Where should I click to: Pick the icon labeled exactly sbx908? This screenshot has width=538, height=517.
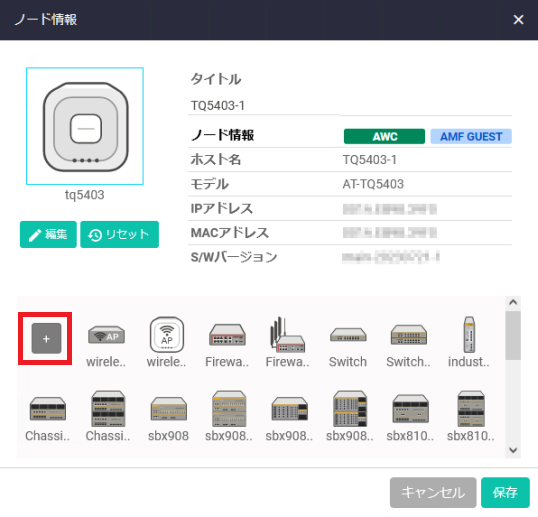(x=168, y=409)
